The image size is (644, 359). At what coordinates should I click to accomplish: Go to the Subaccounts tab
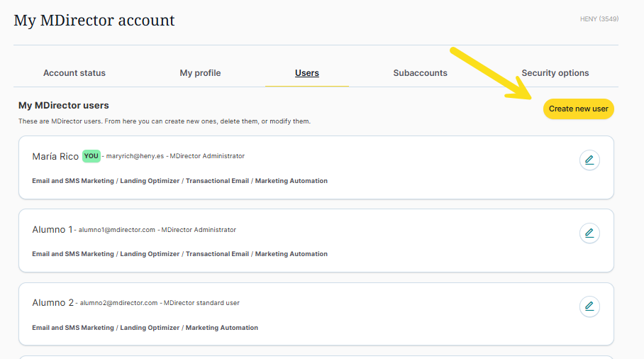point(420,73)
